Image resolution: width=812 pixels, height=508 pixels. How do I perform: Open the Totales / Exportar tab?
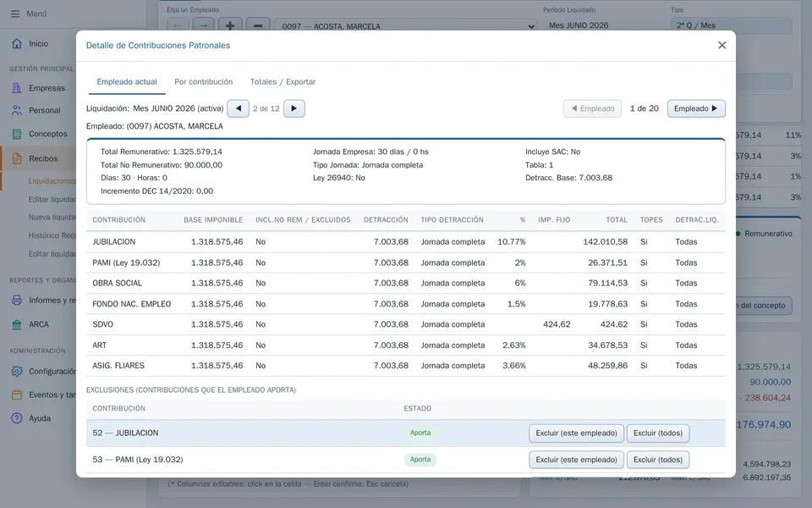(283, 82)
